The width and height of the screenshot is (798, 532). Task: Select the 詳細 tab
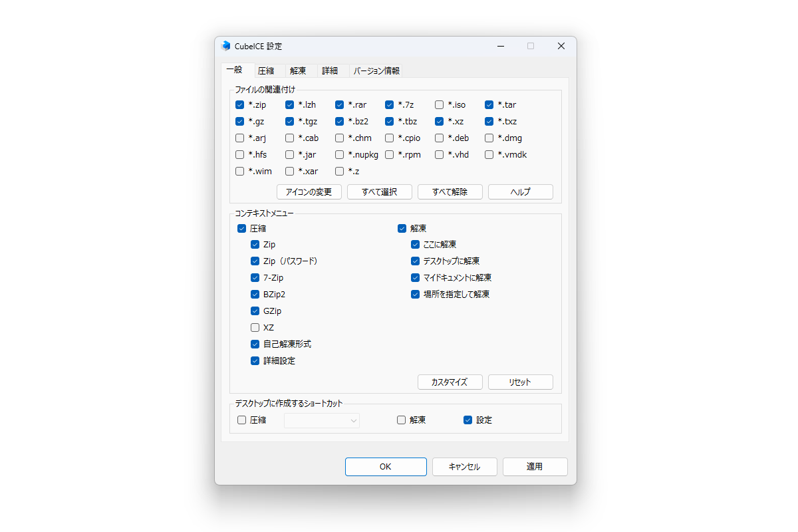pyautogui.click(x=330, y=70)
